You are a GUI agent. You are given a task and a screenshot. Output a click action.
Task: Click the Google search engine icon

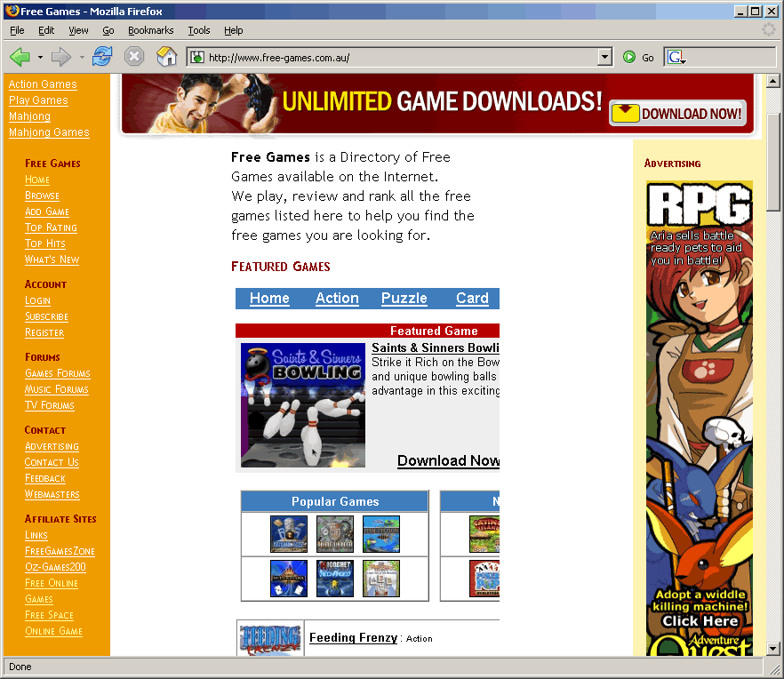pos(676,58)
